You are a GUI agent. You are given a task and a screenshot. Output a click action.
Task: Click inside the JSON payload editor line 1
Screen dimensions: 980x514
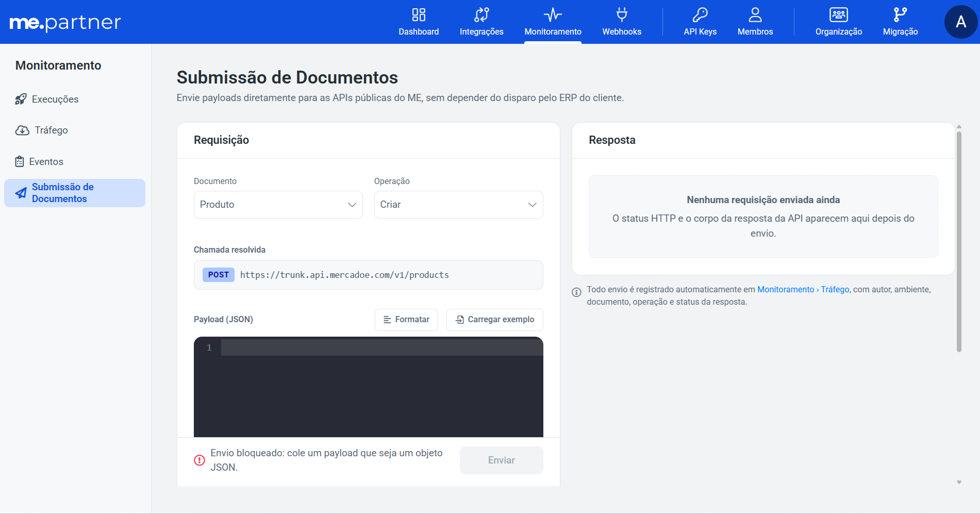pos(381,347)
